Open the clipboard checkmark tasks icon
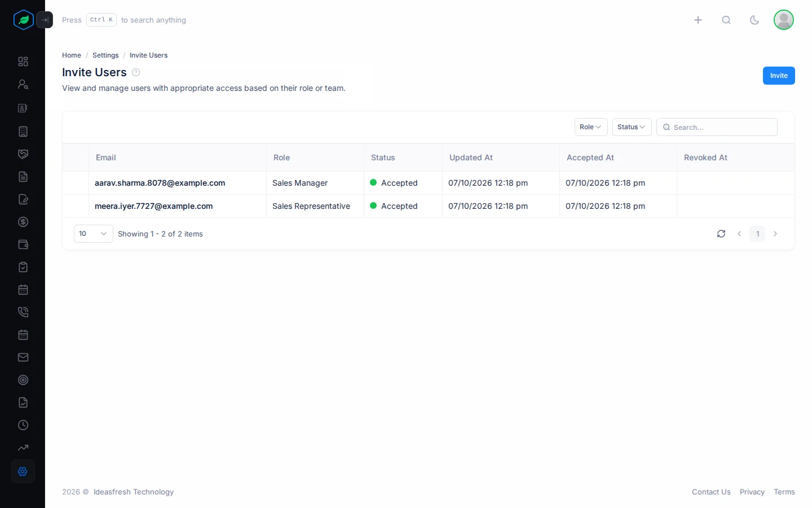 click(x=23, y=267)
